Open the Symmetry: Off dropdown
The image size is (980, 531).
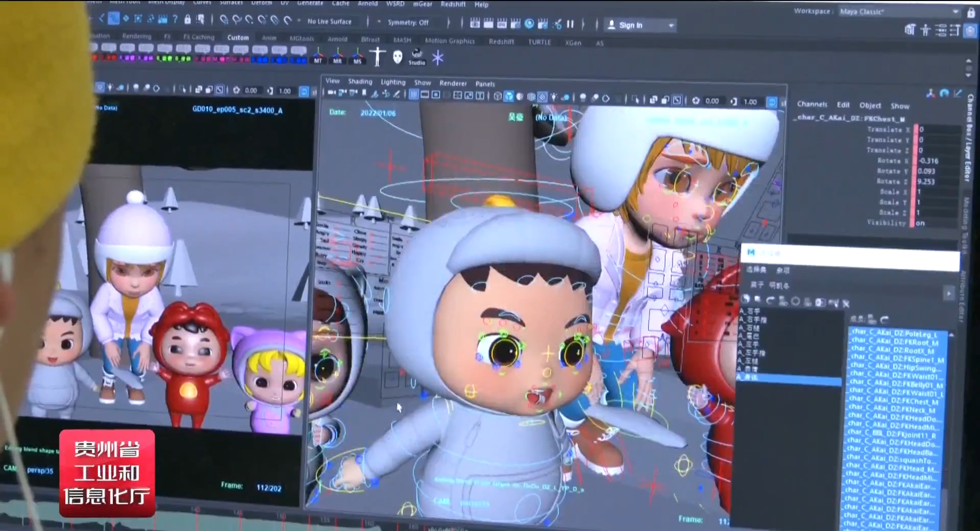408,22
